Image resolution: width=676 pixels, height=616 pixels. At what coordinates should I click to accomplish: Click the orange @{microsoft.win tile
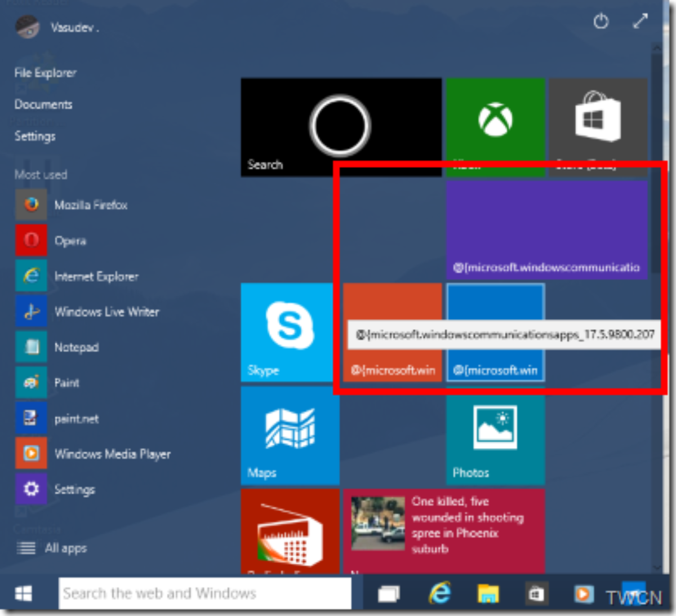point(393,333)
